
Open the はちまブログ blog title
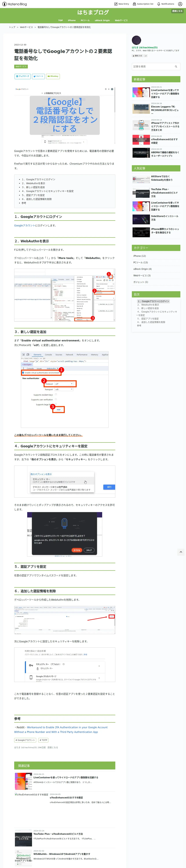tap(93, 12)
